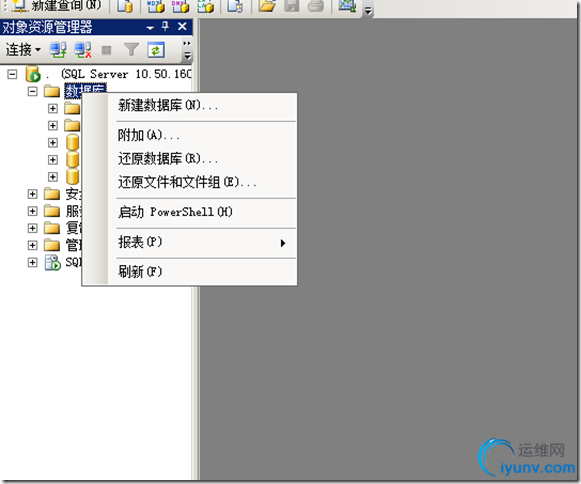Click the printer icon in toolbar
This screenshot has width=581, height=484.
[x=316, y=6]
